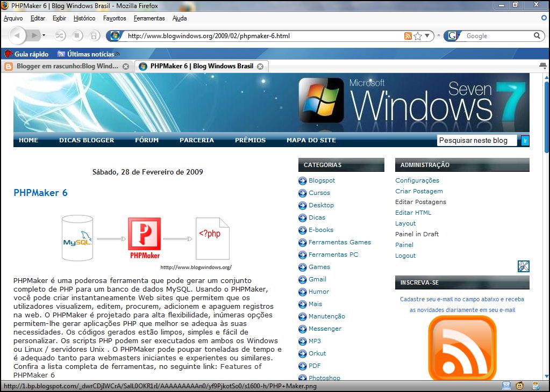Open MAPA DO SITE nav link

click(311, 140)
